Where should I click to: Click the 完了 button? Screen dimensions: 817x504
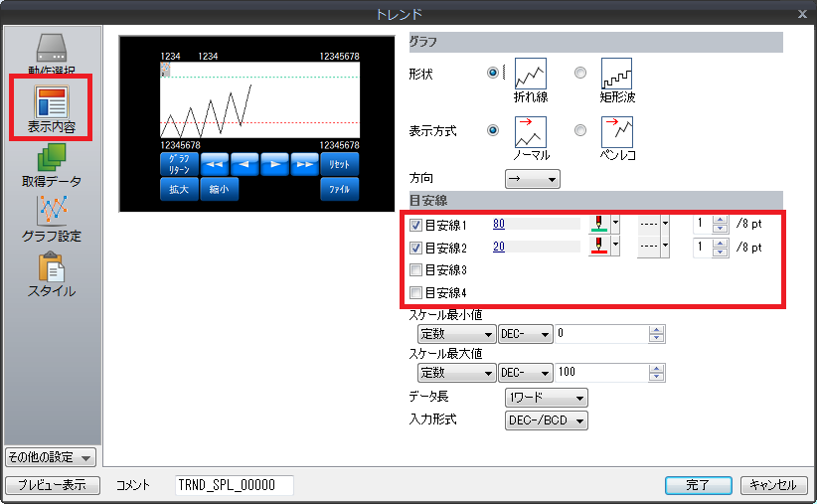point(699,485)
